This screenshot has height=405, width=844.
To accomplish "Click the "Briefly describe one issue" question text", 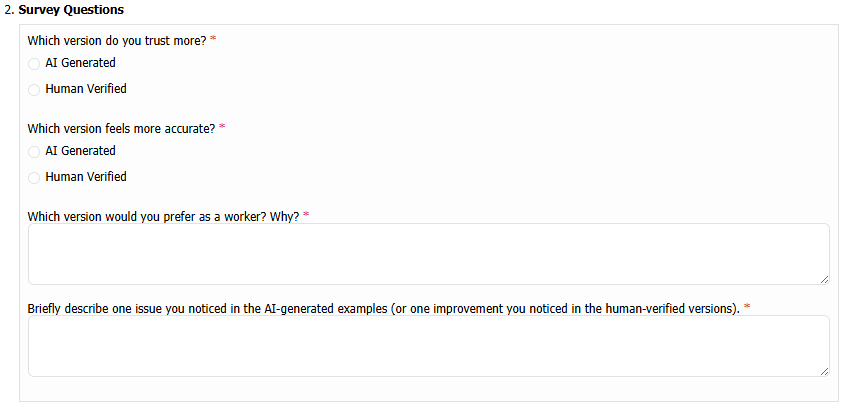I will pyautogui.click(x=383, y=307).
